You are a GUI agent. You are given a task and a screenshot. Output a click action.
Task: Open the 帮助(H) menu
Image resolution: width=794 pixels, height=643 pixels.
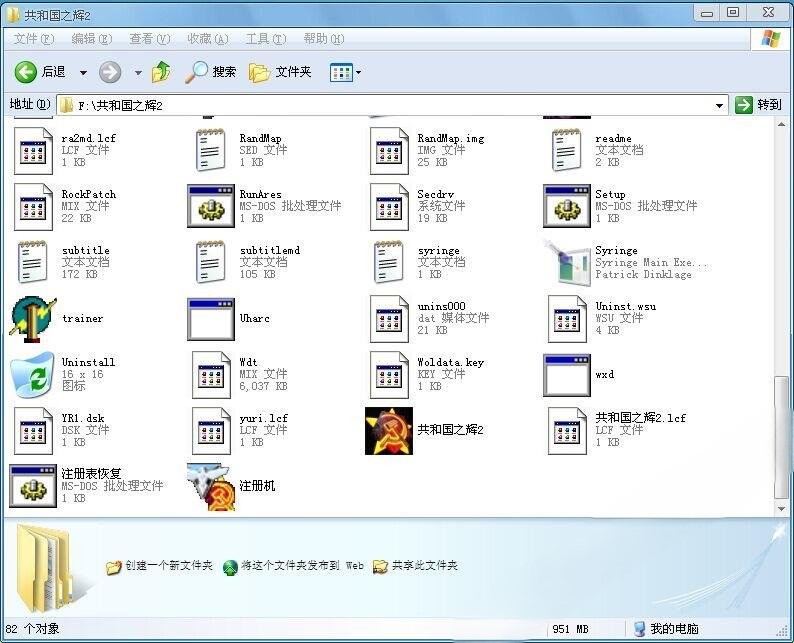pos(324,39)
